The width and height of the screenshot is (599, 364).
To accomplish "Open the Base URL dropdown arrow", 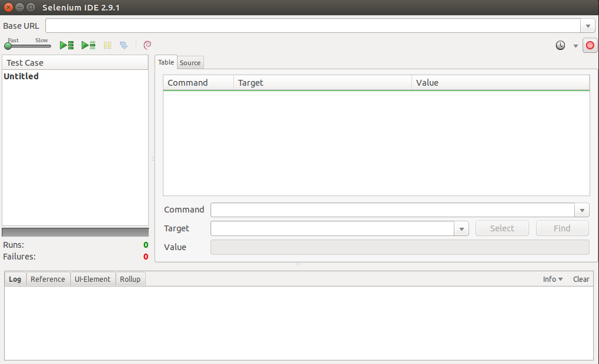I will coord(588,26).
